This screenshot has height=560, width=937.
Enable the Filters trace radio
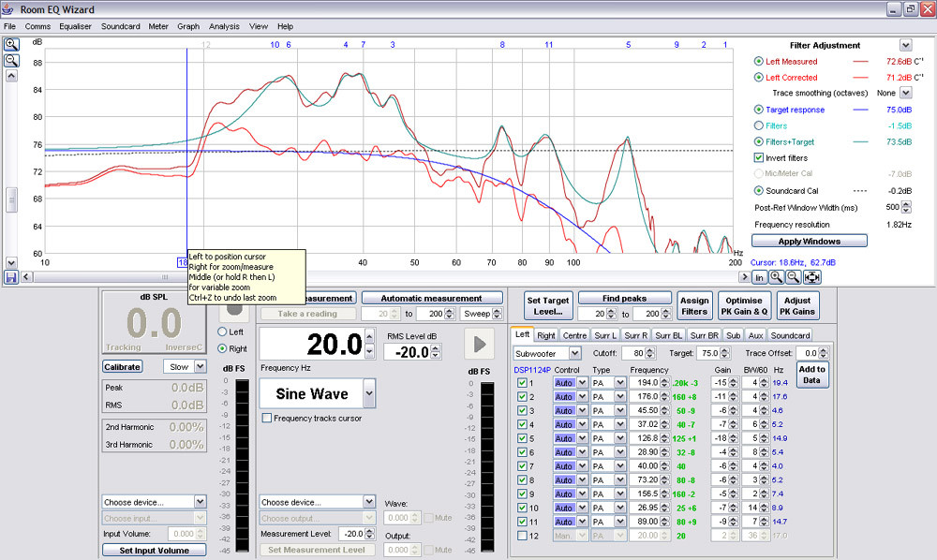(758, 125)
